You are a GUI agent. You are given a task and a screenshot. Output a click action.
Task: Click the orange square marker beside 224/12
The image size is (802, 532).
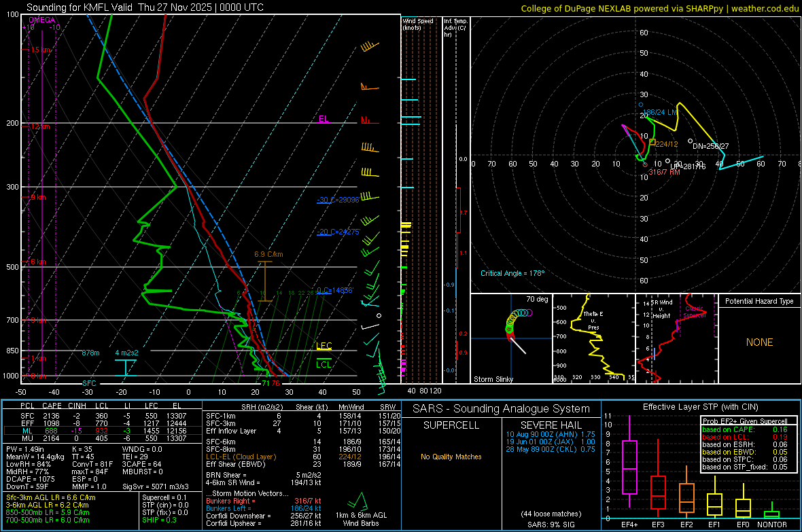click(652, 142)
